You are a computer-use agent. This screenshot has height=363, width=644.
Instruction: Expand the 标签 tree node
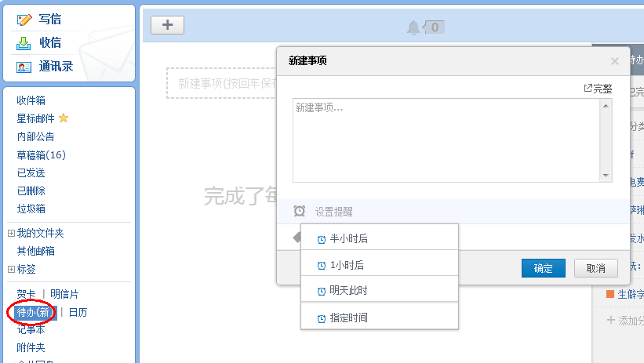click(11, 269)
